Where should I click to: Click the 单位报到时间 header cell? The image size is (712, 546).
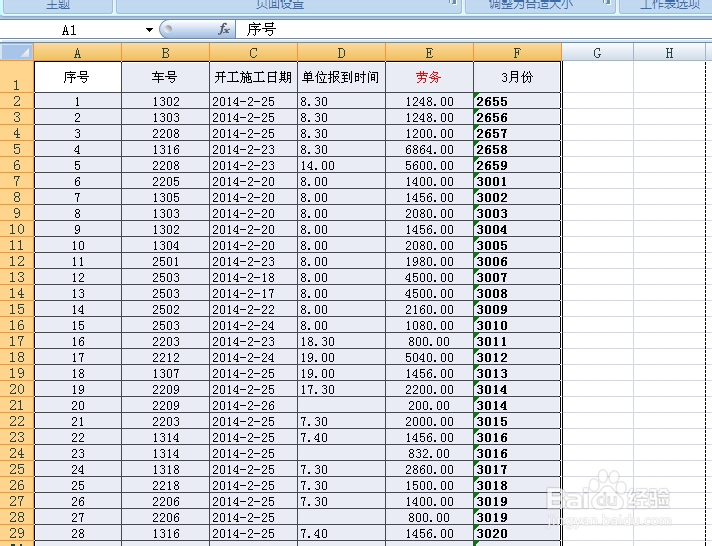341,77
